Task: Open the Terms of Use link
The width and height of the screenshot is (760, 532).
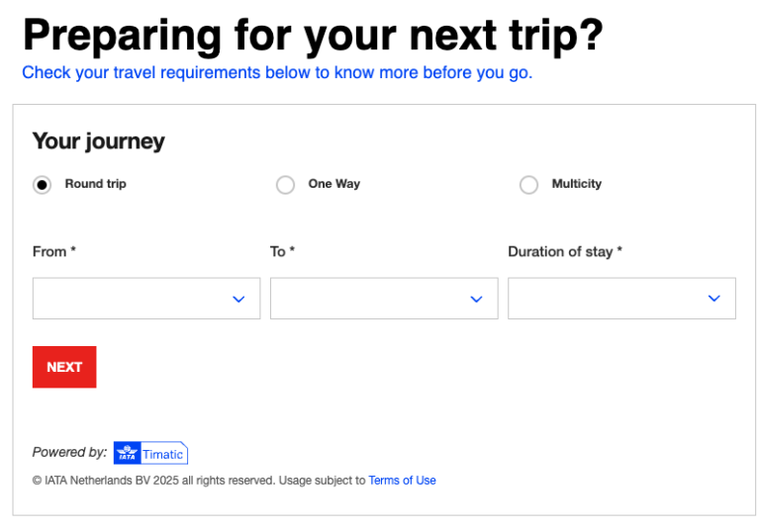Action: (402, 481)
